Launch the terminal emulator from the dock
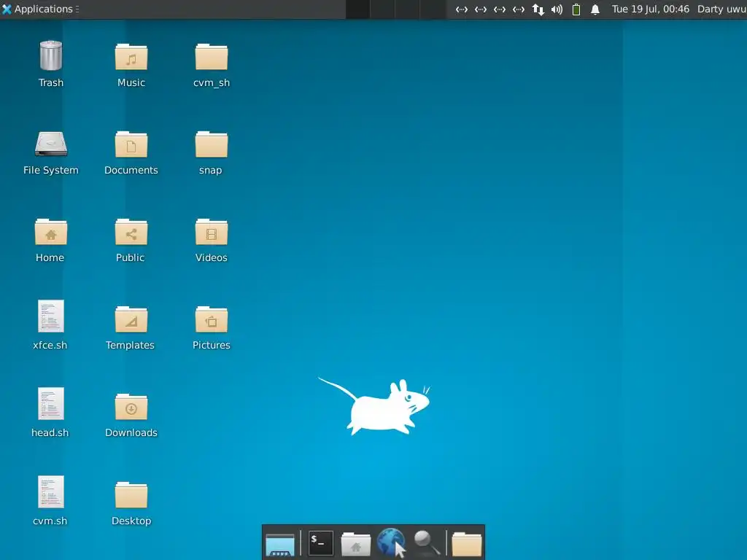The image size is (747, 560). click(321, 543)
